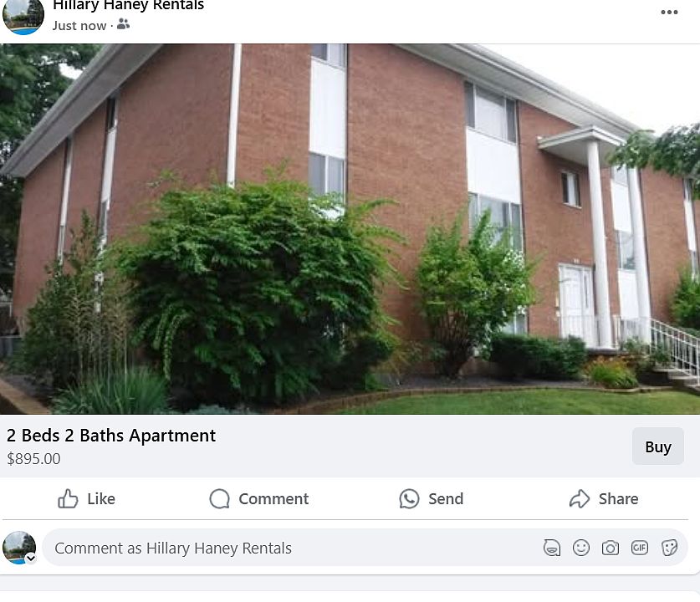The image size is (700, 602).
Task: Open the 2 Beds 2 Baths Apartment listing title
Action: (111, 436)
